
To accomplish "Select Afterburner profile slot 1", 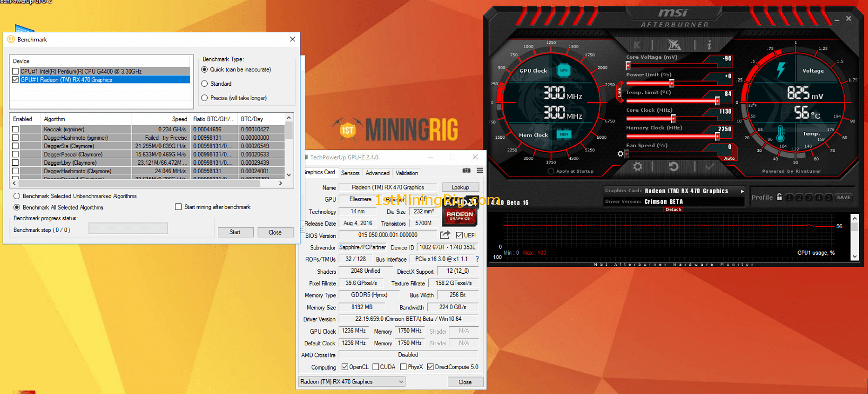I will tap(790, 198).
